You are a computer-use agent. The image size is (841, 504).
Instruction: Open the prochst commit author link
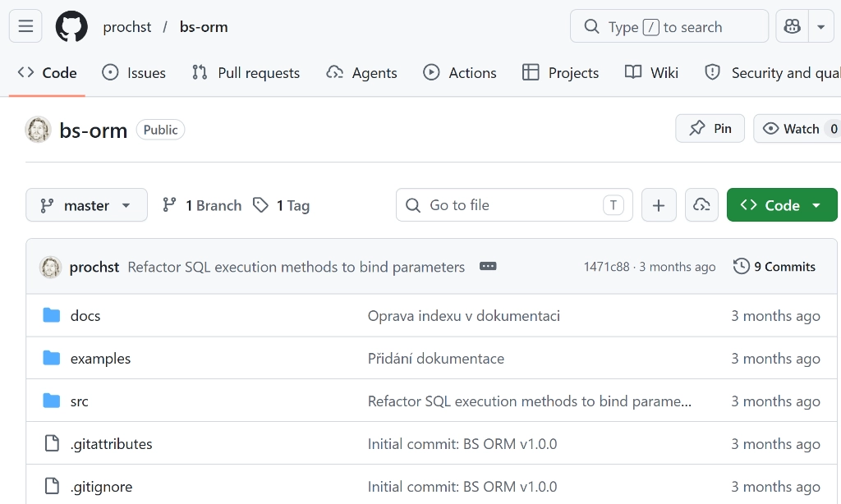[94, 267]
